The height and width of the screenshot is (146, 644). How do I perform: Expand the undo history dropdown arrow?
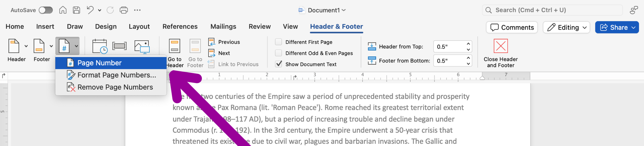tap(100, 10)
